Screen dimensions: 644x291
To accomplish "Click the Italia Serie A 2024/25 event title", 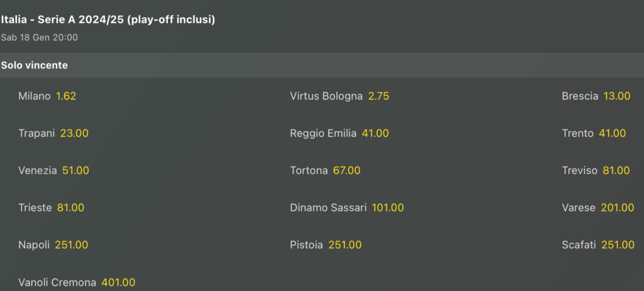I will tap(108, 20).
